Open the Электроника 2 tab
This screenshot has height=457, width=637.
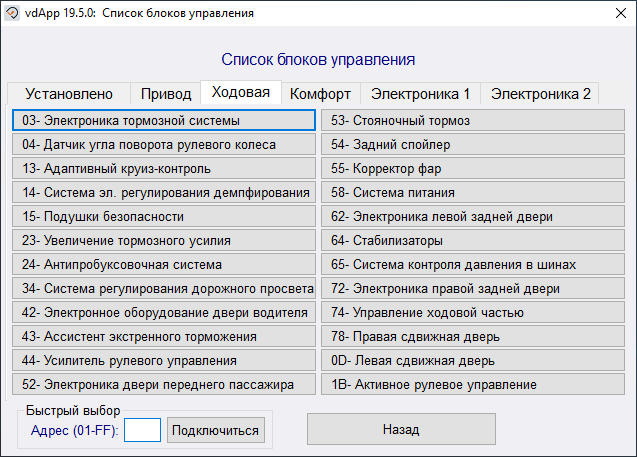tap(540, 94)
